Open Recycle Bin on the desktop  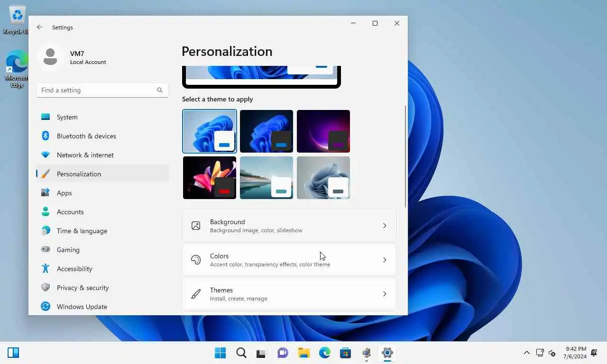pos(17,20)
